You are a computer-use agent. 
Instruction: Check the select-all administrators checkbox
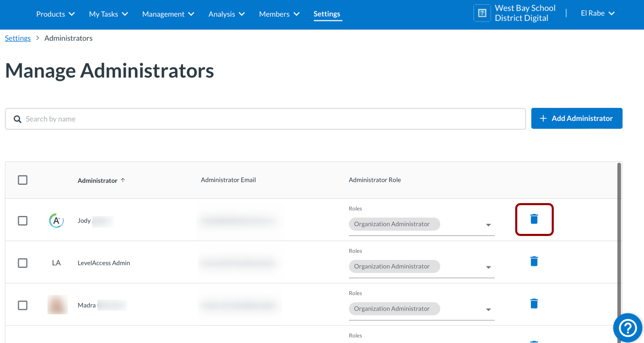[x=22, y=180]
